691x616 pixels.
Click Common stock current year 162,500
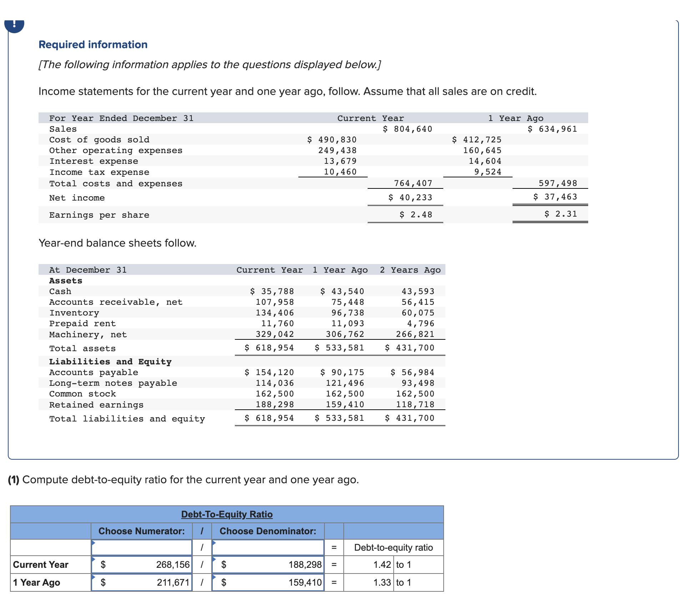tap(275, 394)
